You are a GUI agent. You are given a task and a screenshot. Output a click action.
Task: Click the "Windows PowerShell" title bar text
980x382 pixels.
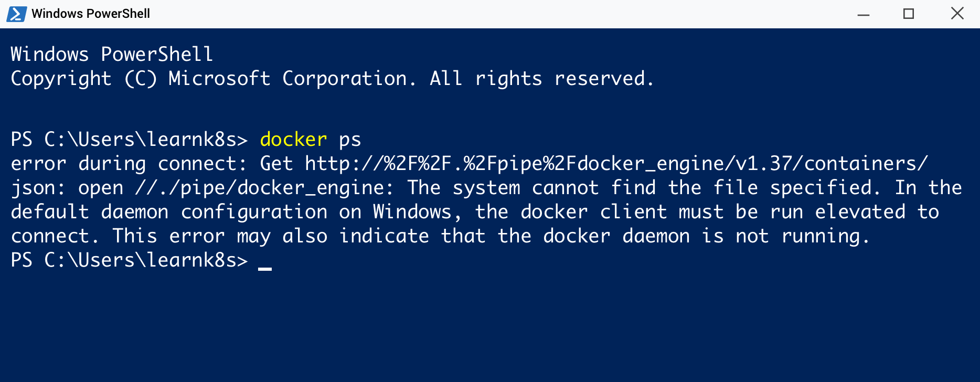tap(91, 14)
